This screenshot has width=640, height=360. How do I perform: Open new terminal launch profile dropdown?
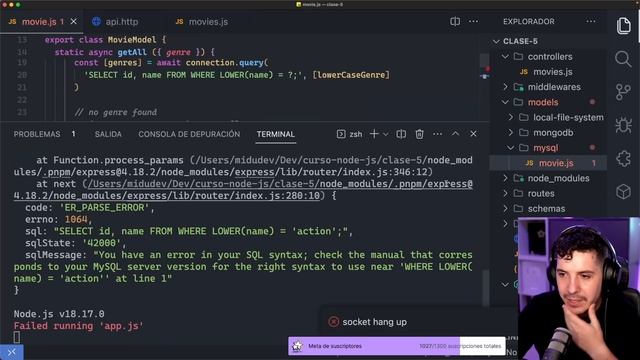tap(385, 134)
